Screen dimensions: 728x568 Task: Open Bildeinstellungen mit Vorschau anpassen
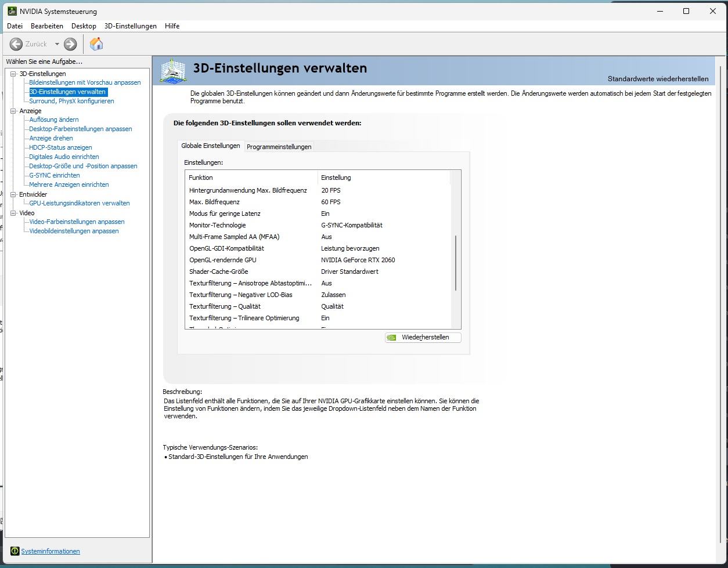click(85, 82)
